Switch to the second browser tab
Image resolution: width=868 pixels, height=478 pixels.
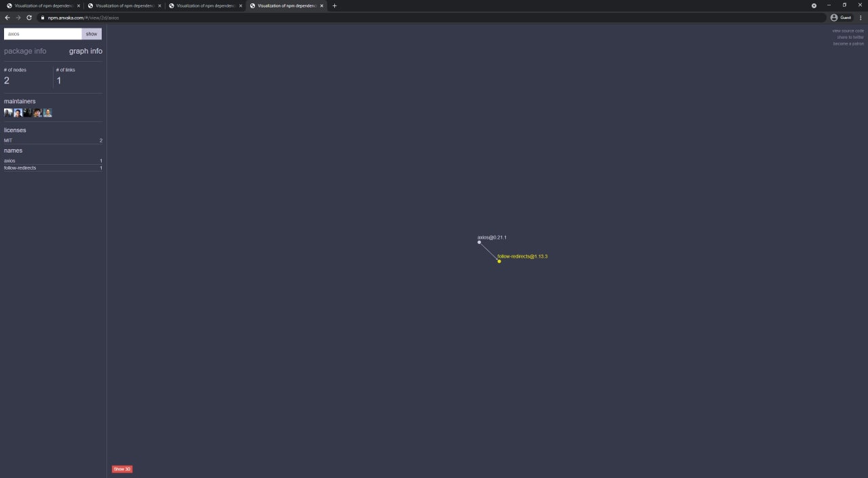123,5
